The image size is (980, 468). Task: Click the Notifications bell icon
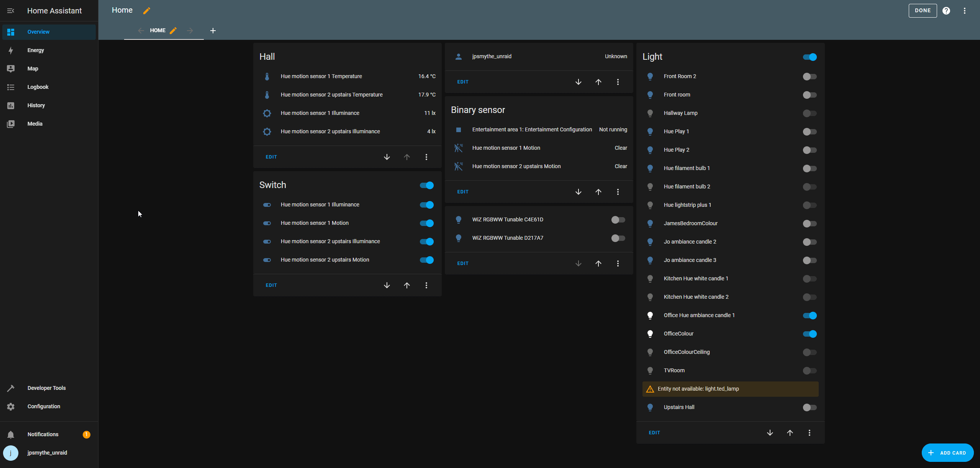[11, 434]
